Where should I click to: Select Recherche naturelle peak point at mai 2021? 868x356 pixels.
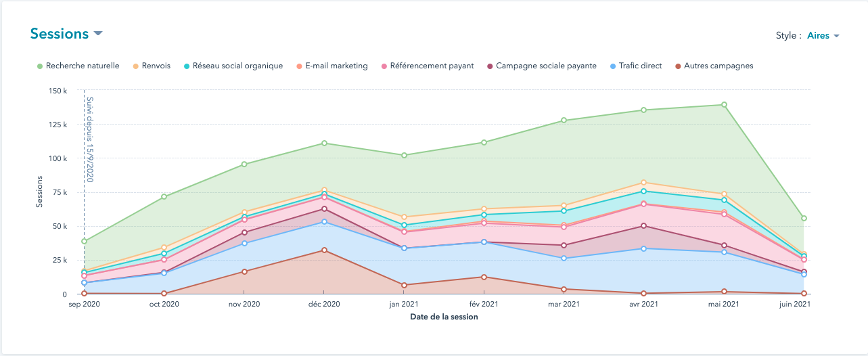tap(724, 105)
